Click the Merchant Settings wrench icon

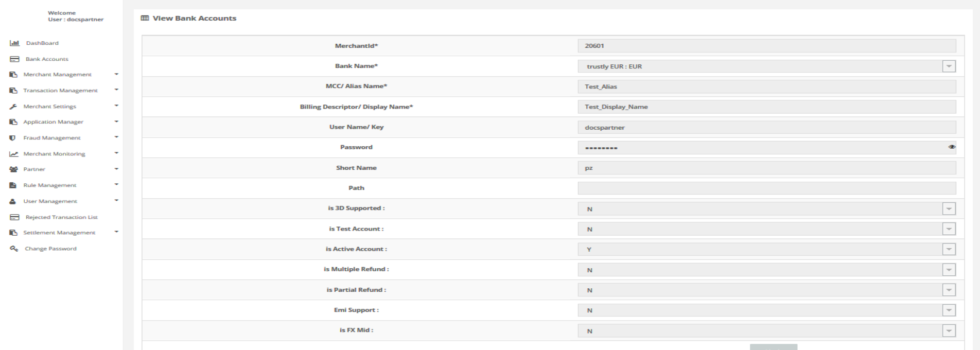(13, 107)
